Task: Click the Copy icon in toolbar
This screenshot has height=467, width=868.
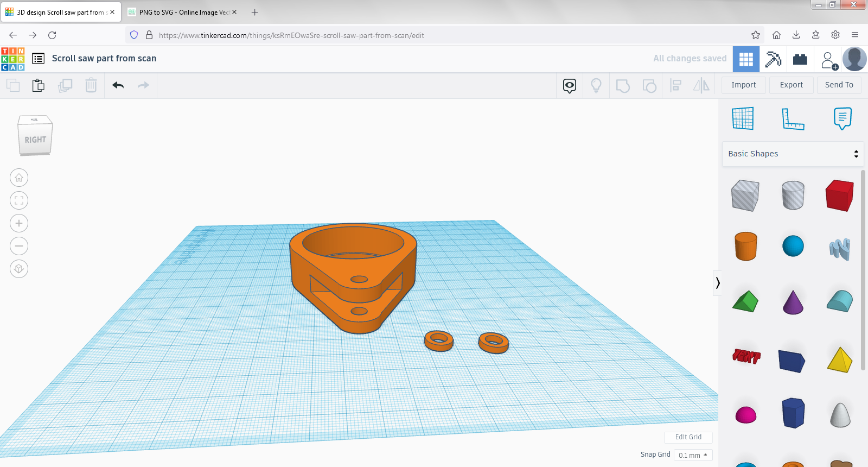Action: 13,85
